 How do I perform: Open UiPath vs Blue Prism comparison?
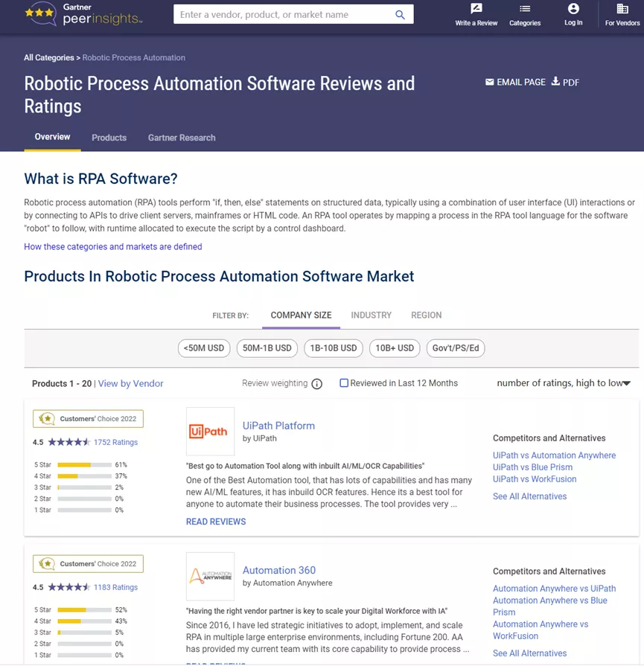pos(532,467)
